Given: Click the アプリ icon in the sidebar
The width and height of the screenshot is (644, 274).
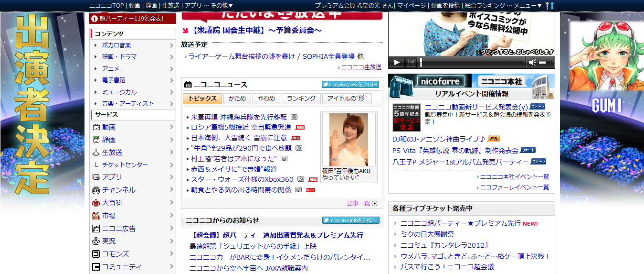Looking at the screenshot, I should point(96,177).
